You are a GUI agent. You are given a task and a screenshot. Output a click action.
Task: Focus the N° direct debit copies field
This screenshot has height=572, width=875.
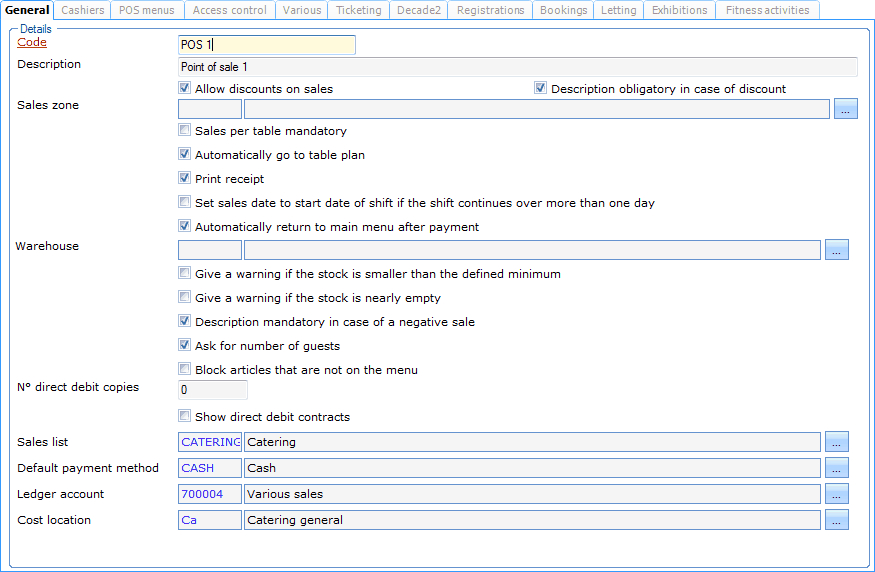click(x=212, y=390)
